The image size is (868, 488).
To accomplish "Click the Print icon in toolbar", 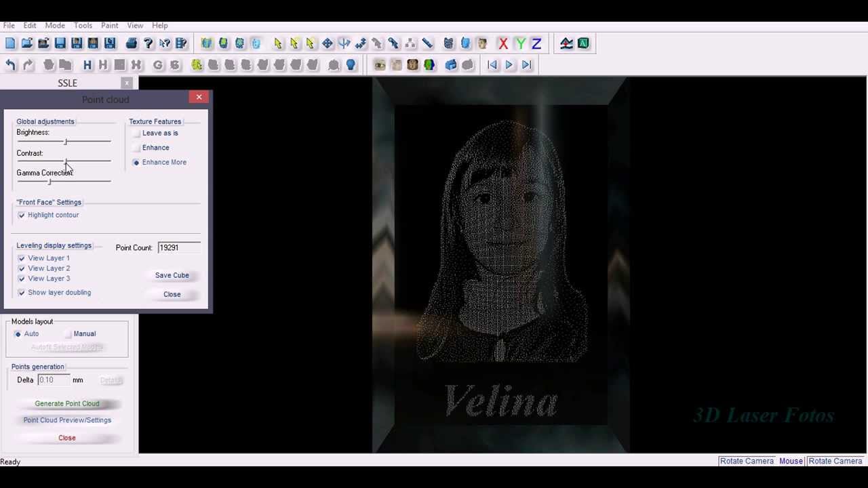I will pos(132,43).
